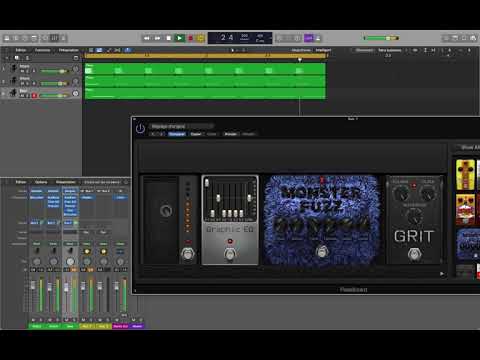Open the Show All pedal browser dropdown
Viewport: 480px width, 360px height.
pyautogui.click(x=468, y=148)
